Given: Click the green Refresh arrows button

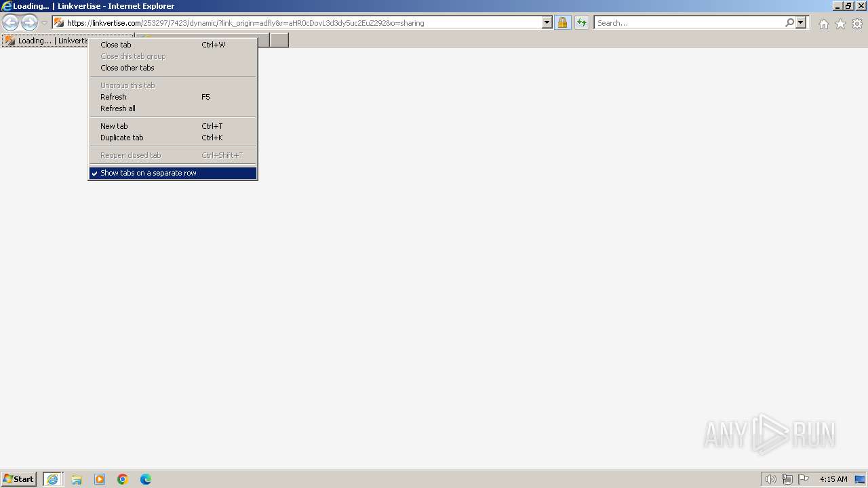Looking at the screenshot, I should (x=582, y=23).
